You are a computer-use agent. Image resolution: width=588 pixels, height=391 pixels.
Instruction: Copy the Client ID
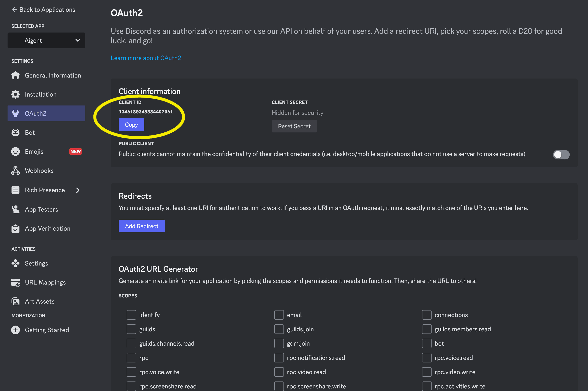tap(131, 125)
